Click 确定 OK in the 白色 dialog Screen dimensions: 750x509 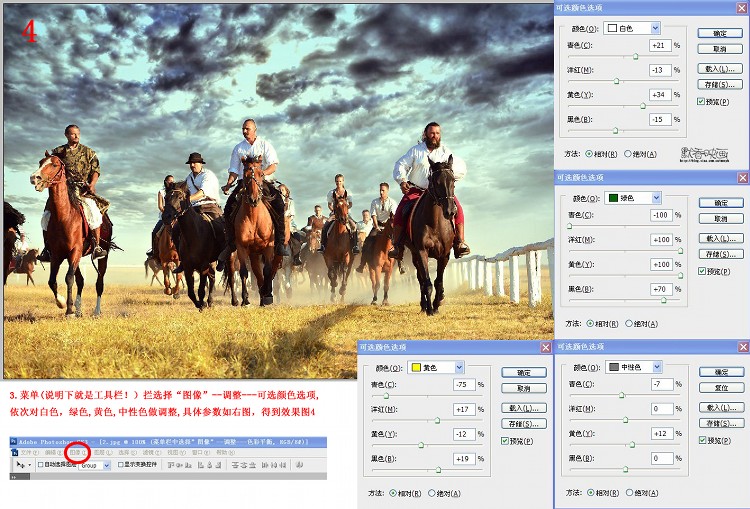point(720,33)
